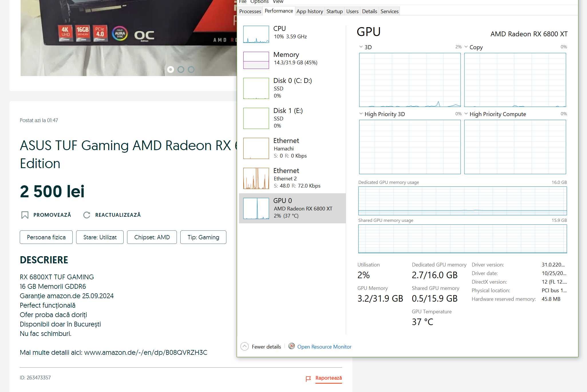Switch to the App history tab
Image resolution: width=587 pixels, height=392 pixels.
tap(310, 11)
